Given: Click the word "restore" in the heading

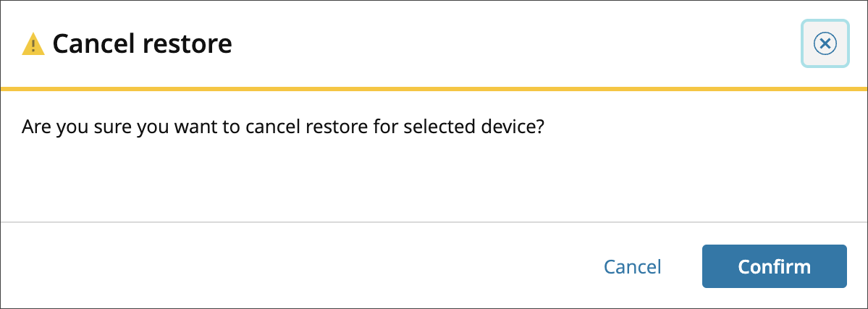Looking at the screenshot, I should (x=191, y=44).
